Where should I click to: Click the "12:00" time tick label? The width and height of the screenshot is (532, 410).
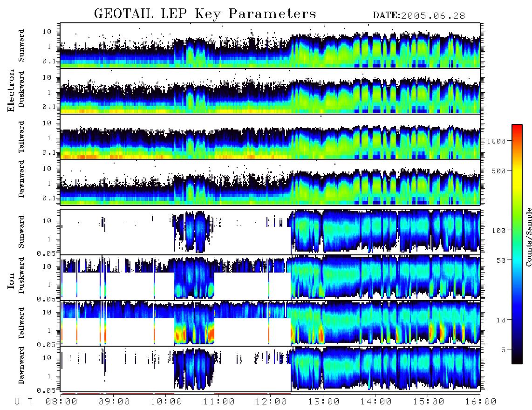tap(271, 402)
